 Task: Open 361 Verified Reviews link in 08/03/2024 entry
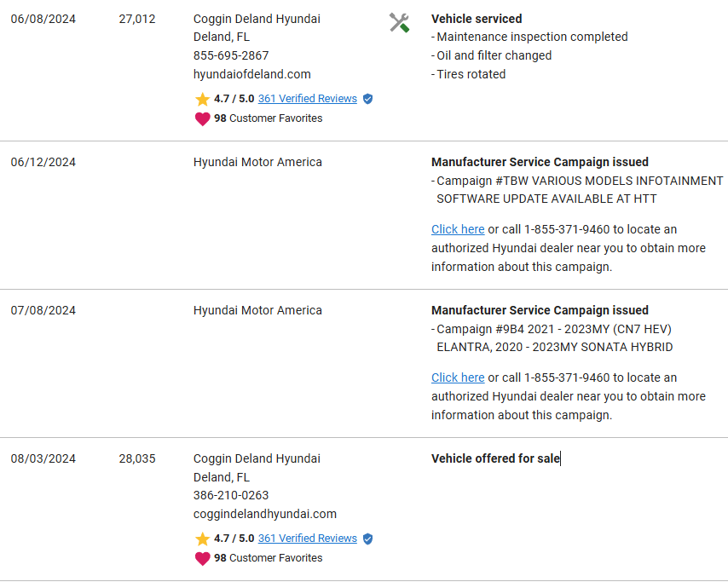[x=307, y=539]
